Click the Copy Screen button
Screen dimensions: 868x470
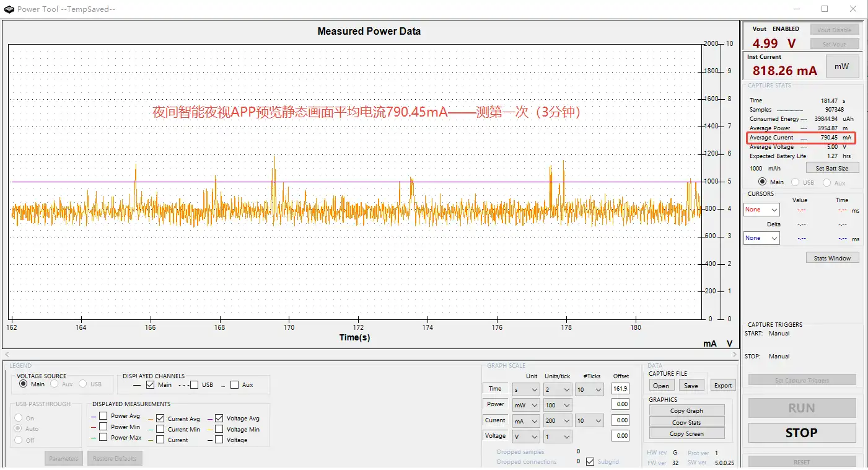point(686,433)
